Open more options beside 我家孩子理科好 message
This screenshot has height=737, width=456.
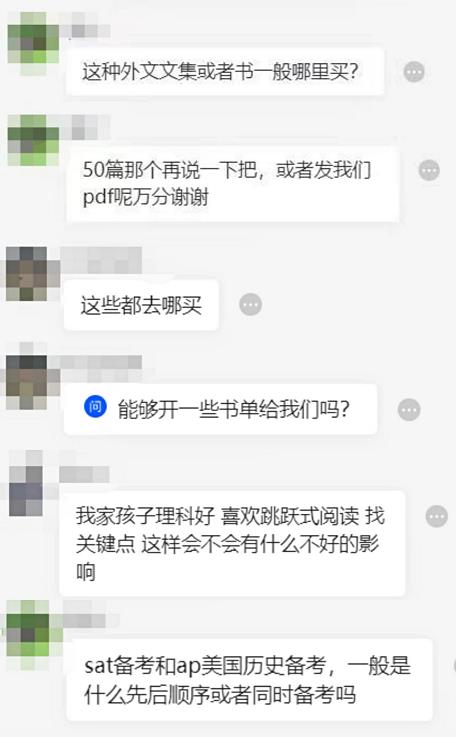tap(436, 517)
